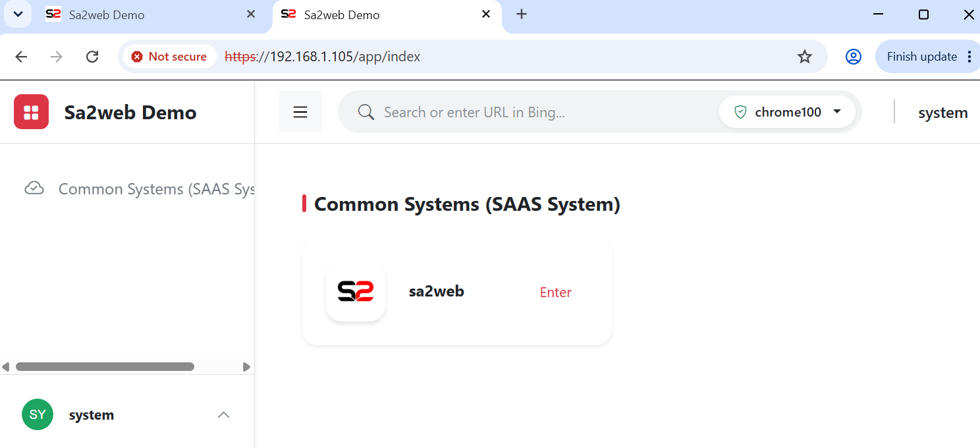Expand the system user menu chevron
980x448 pixels.
[x=224, y=415]
